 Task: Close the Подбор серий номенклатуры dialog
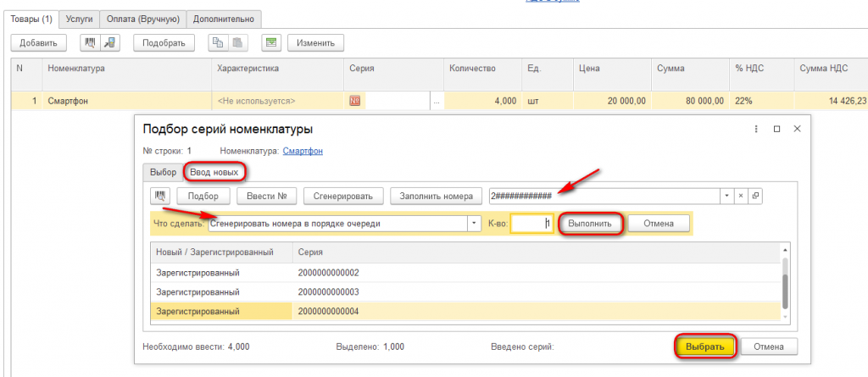797,129
